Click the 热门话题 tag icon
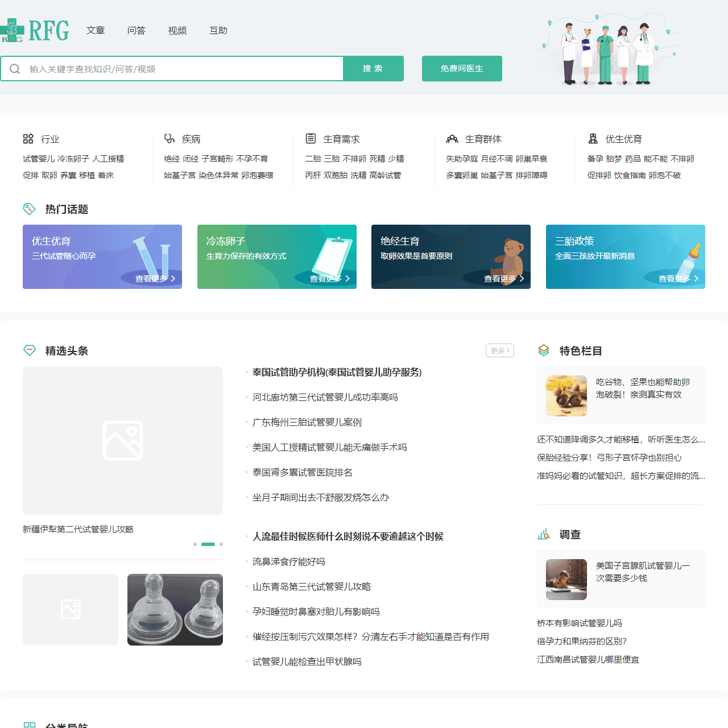728x728 pixels. point(30,209)
